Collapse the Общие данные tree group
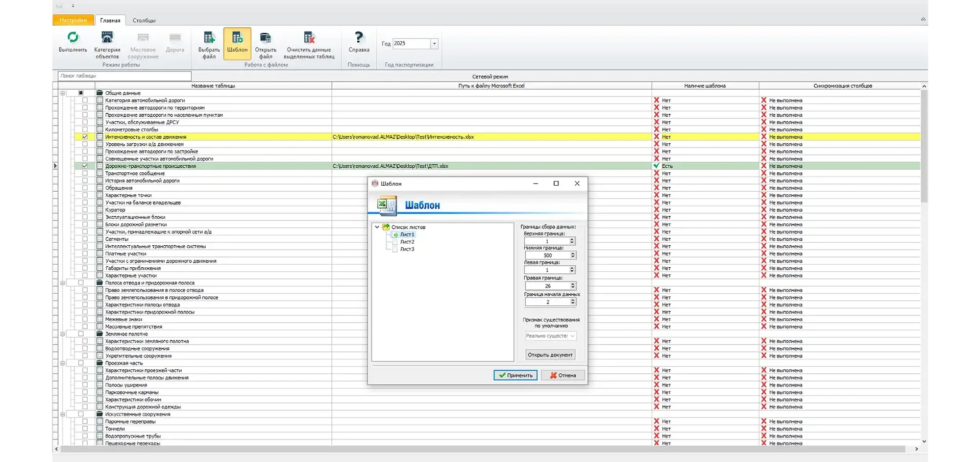Image resolution: width=980 pixels, height=462 pixels. tap(63, 93)
